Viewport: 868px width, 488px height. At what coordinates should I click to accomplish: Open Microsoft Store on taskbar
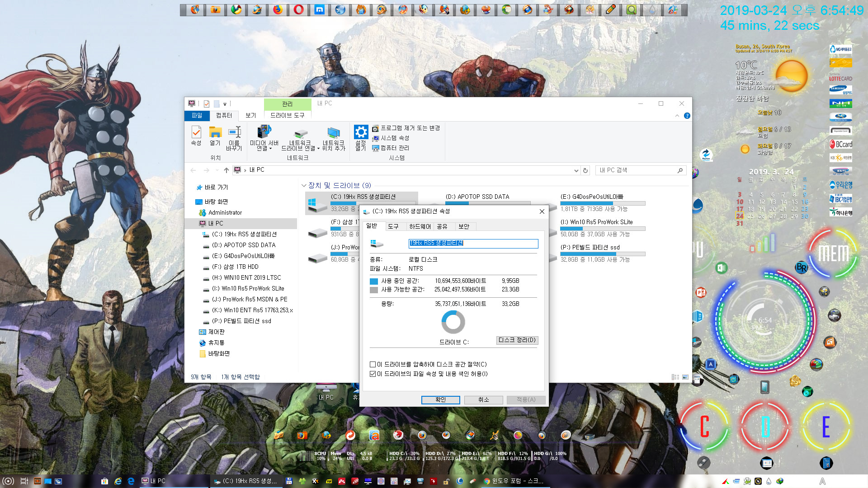click(x=104, y=481)
